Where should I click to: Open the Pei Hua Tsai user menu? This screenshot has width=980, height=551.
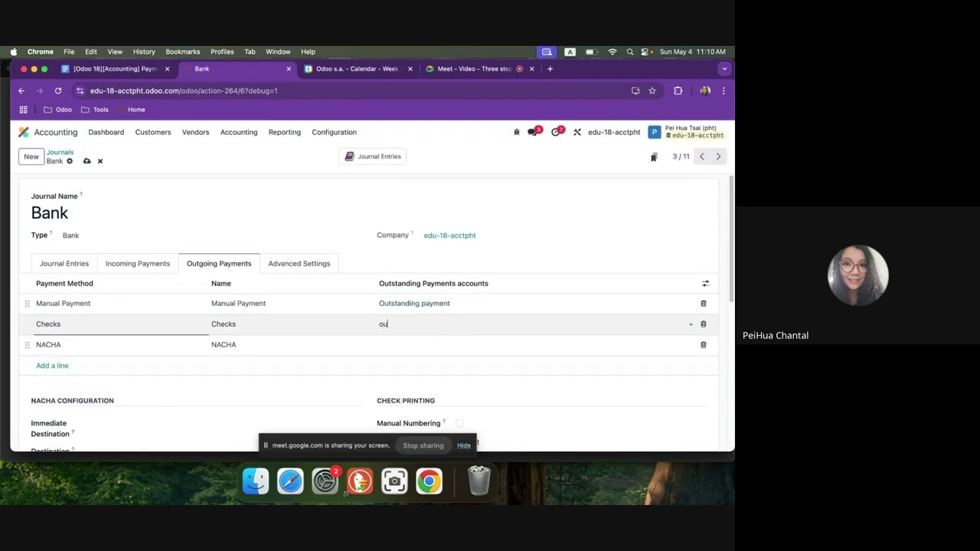tap(686, 132)
